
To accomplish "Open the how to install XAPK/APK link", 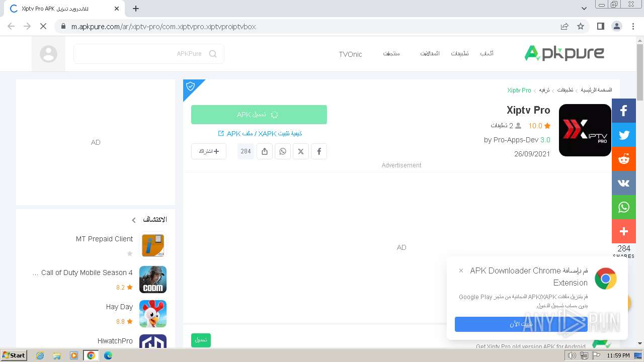I will [260, 134].
